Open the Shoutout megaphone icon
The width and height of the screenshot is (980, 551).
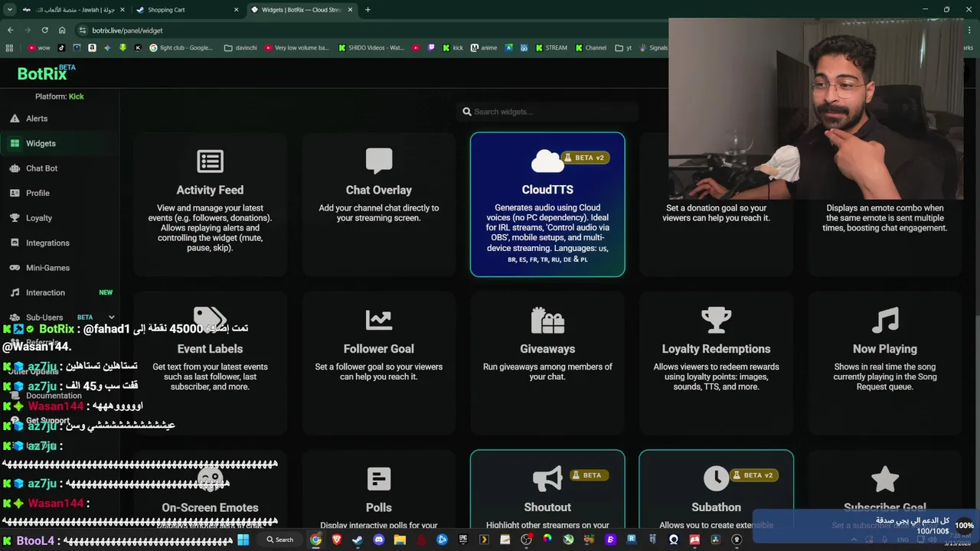coord(547,479)
